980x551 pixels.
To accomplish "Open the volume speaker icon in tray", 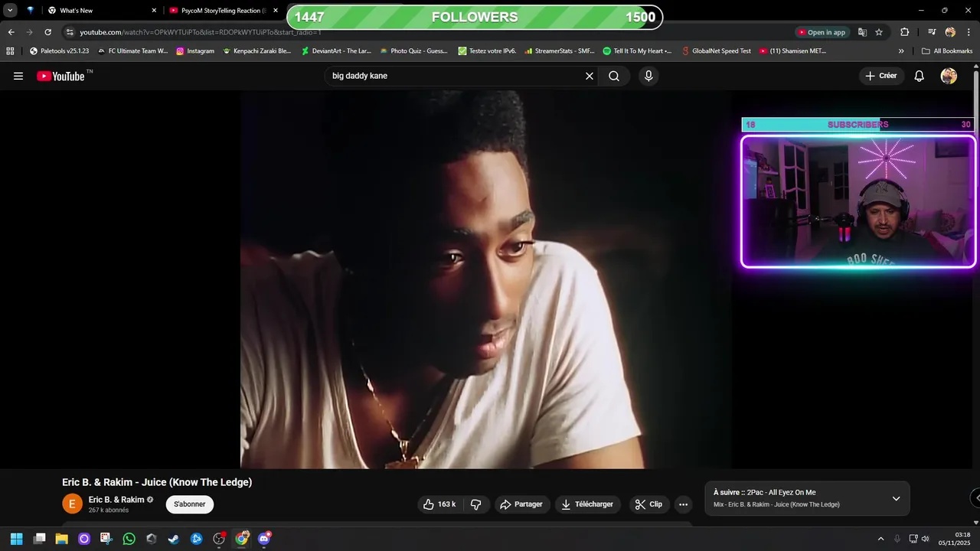I will (925, 539).
